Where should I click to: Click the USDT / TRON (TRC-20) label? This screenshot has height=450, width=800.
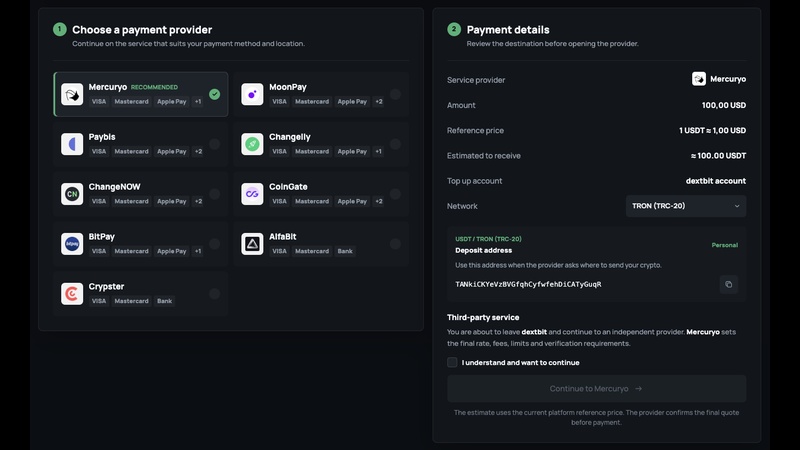pos(488,239)
